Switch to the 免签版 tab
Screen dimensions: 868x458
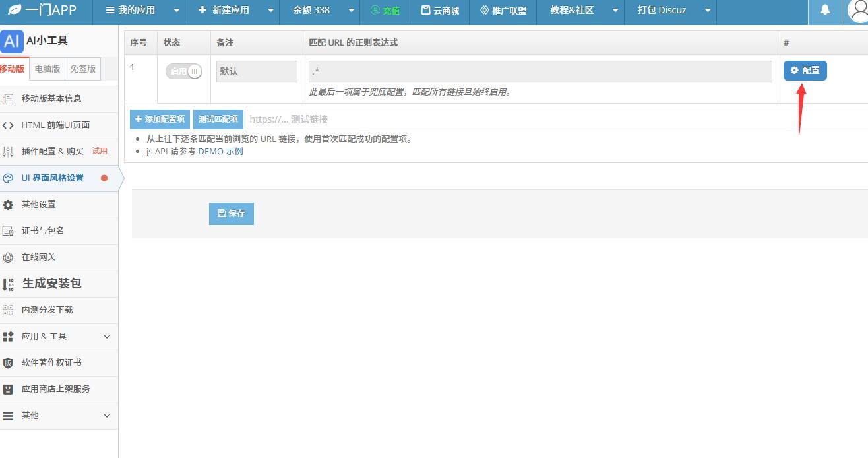tap(82, 69)
